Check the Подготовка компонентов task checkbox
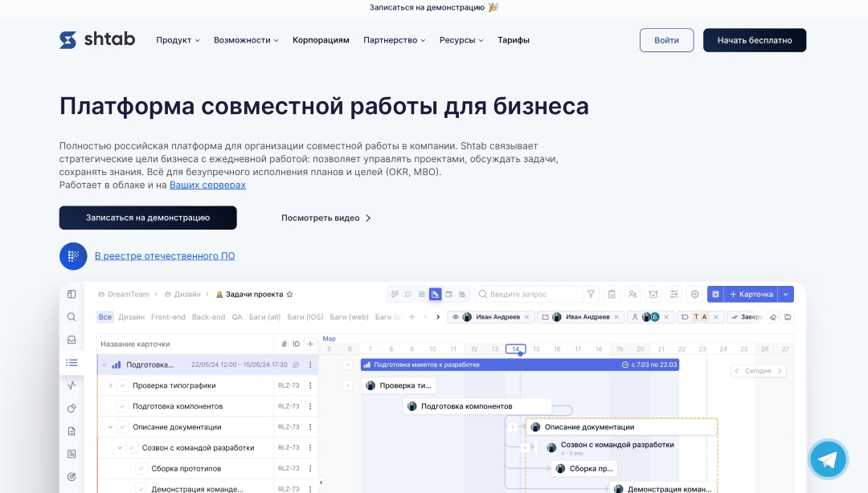This screenshot has height=493, width=868. (122, 406)
